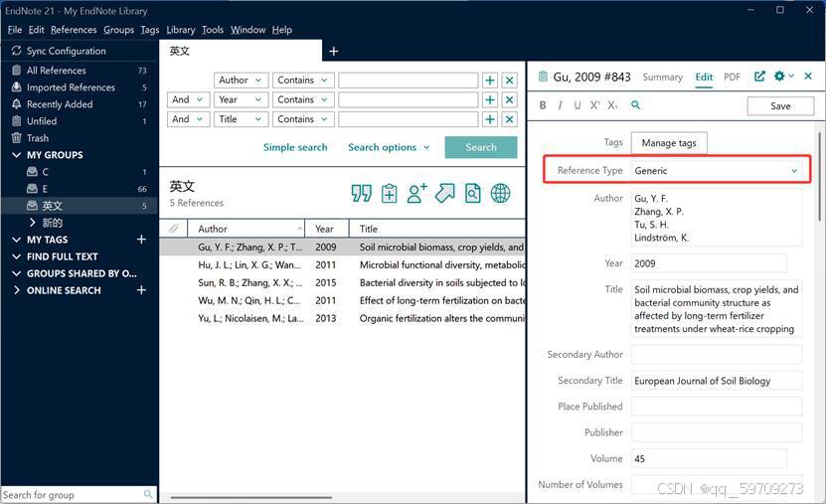Open the panel settings gear
The width and height of the screenshot is (826, 504).
tap(779, 77)
